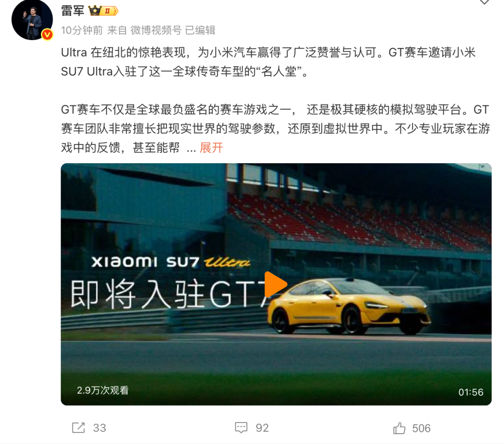Expand full post text with 展开

(x=211, y=148)
